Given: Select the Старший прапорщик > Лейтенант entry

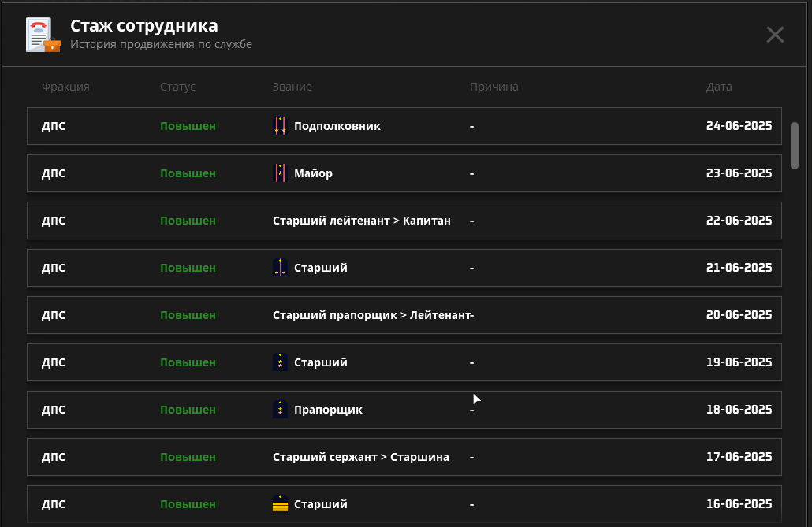Looking at the screenshot, I should click(x=371, y=315).
